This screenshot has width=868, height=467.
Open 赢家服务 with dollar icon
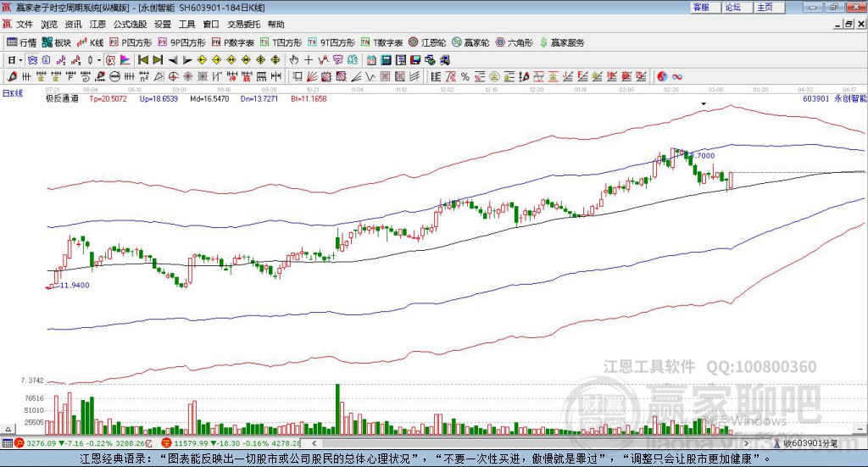point(562,42)
